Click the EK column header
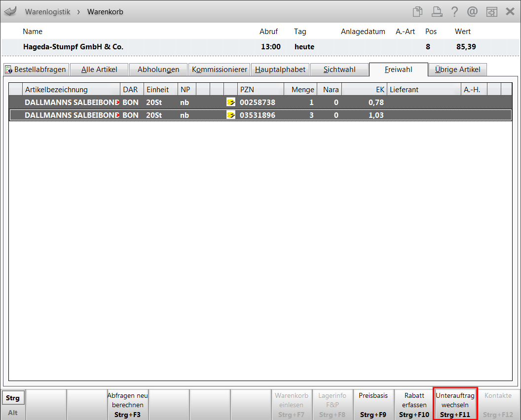This screenshot has height=420, width=521. [364, 89]
